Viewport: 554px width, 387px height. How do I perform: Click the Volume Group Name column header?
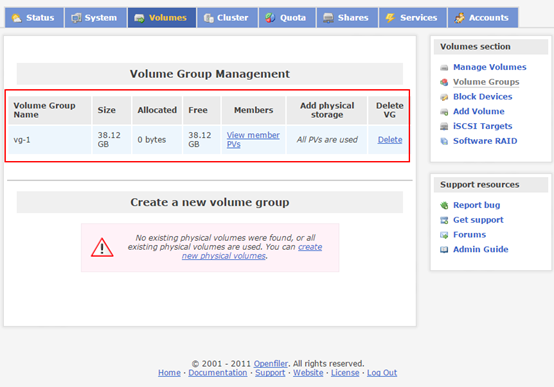click(49, 110)
